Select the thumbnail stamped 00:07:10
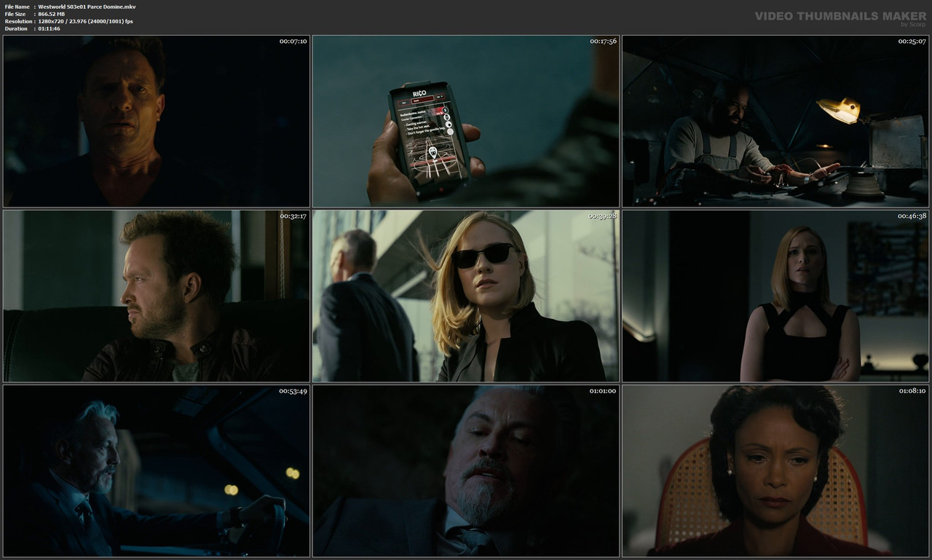The image size is (932, 560). [x=157, y=122]
